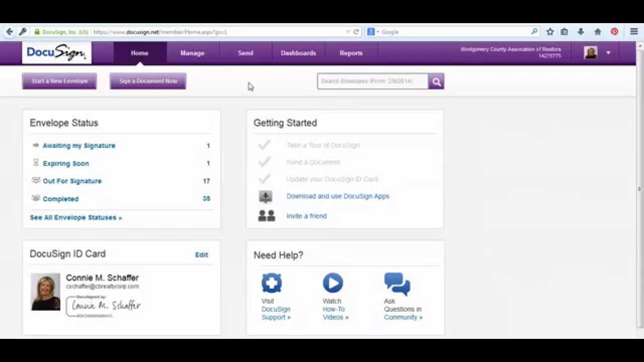Open Out For Signature envelopes
644x362 pixels.
click(72, 181)
